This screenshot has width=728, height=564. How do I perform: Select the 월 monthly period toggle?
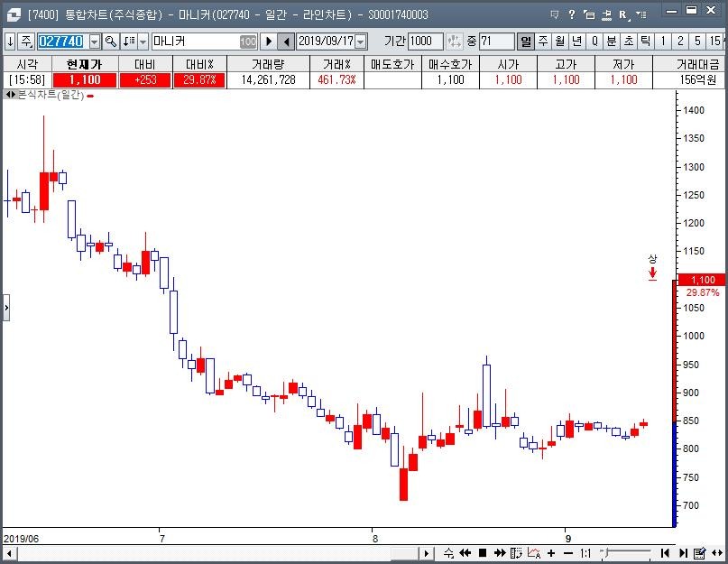click(560, 42)
